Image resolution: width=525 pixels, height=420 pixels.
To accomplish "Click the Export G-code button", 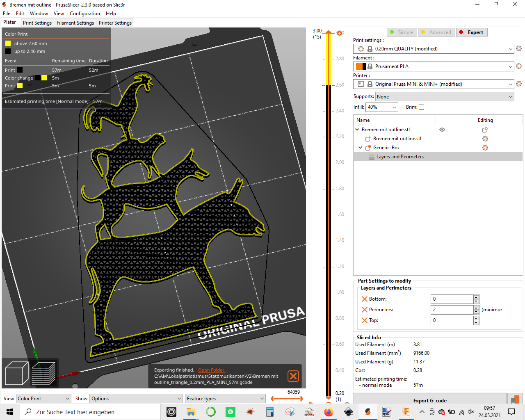I will [x=430, y=399].
